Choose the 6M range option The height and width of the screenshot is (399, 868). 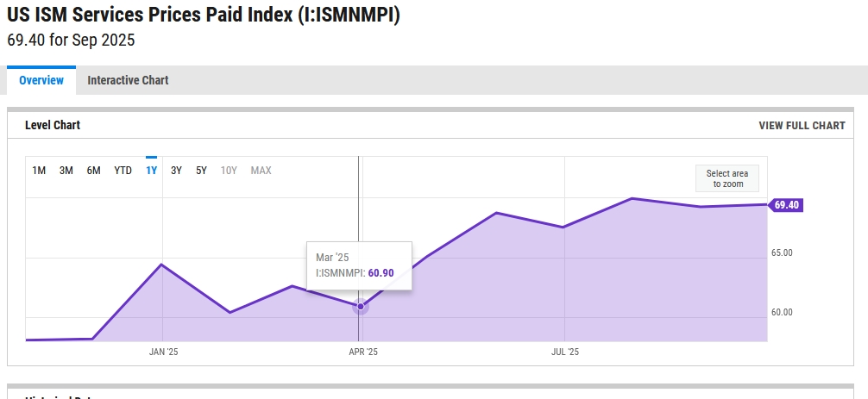pyautogui.click(x=93, y=171)
